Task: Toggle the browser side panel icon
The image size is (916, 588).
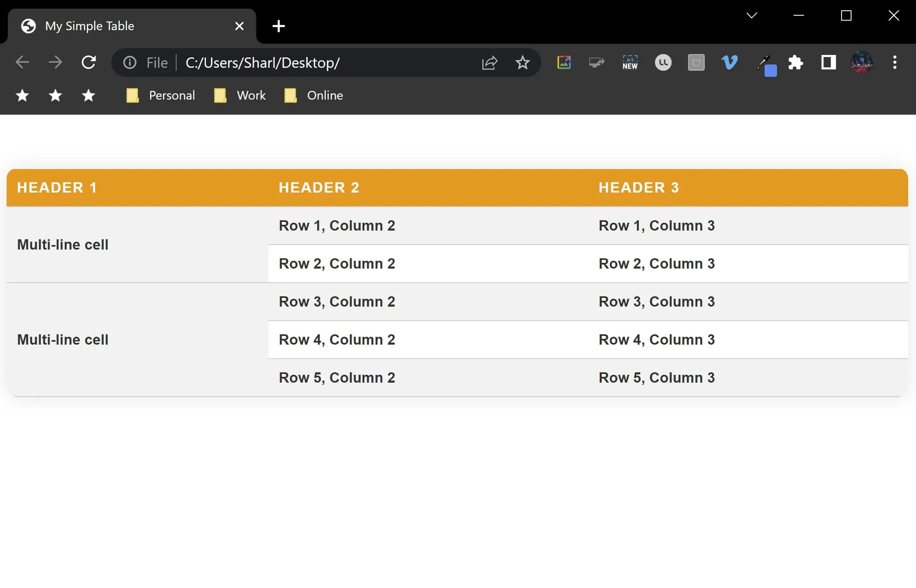Action: (x=828, y=62)
